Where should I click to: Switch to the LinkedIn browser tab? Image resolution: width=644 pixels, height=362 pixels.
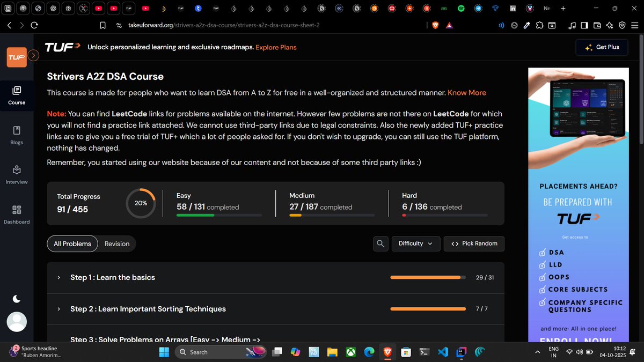[x=513, y=8]
